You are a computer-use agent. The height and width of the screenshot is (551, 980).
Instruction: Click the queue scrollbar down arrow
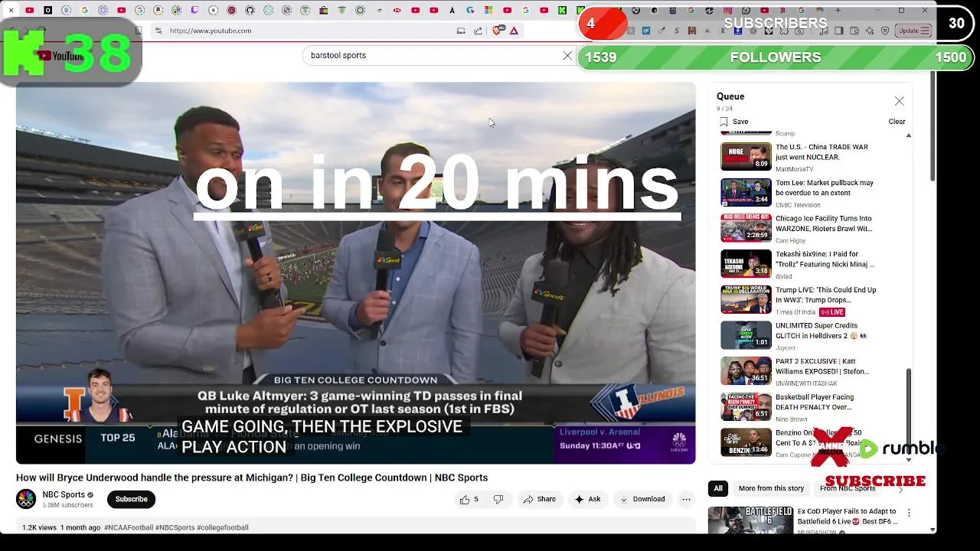pyautogui.click(x=909, y=460)
